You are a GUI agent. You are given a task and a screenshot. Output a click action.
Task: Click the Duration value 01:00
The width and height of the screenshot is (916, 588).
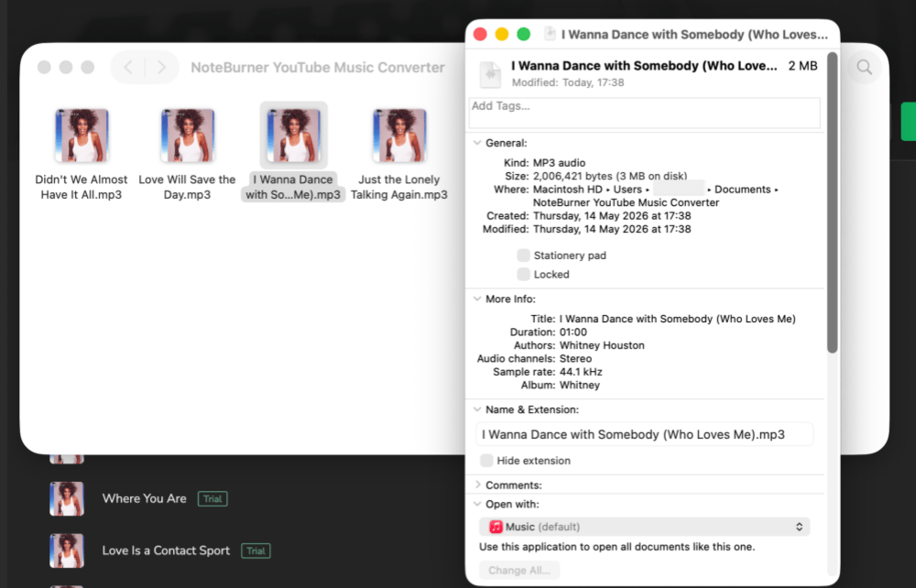pyautogui.click(x=573, y=332)
